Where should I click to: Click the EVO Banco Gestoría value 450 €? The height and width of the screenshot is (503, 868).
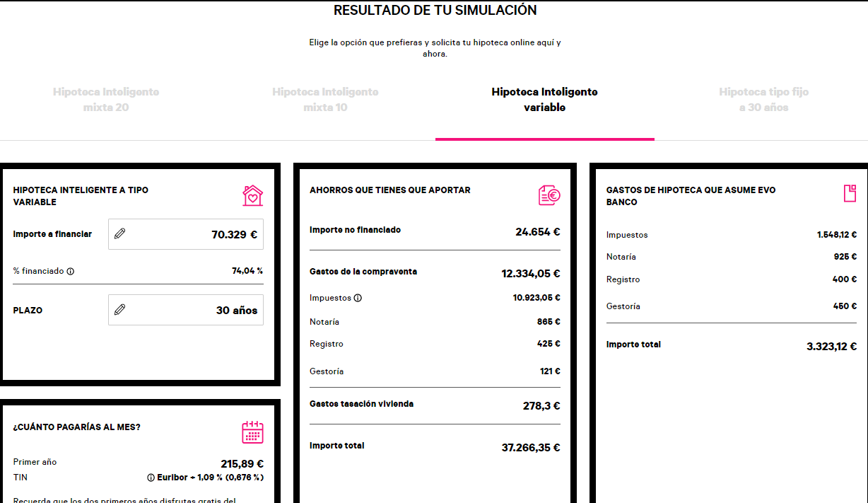point(845,306)
